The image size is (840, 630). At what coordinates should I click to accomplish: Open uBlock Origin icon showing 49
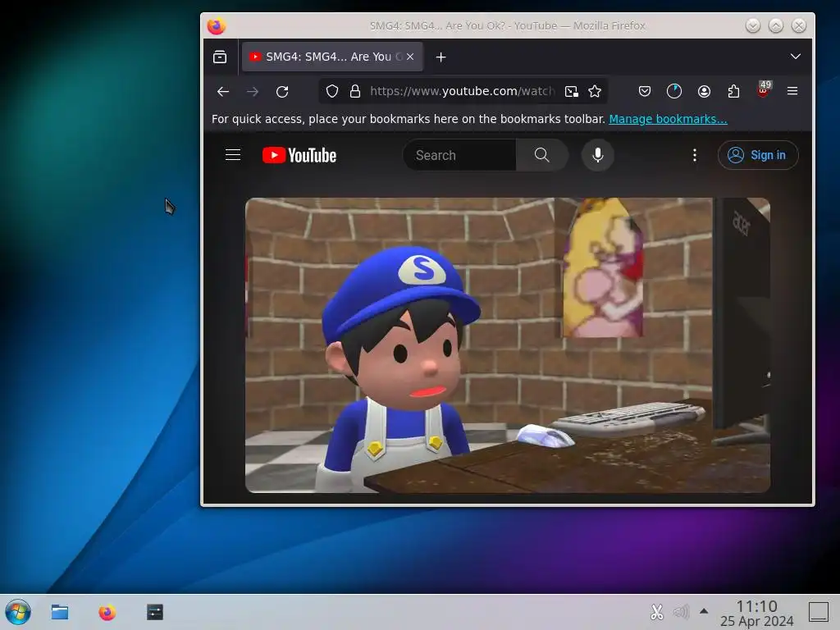pos(764,89)
